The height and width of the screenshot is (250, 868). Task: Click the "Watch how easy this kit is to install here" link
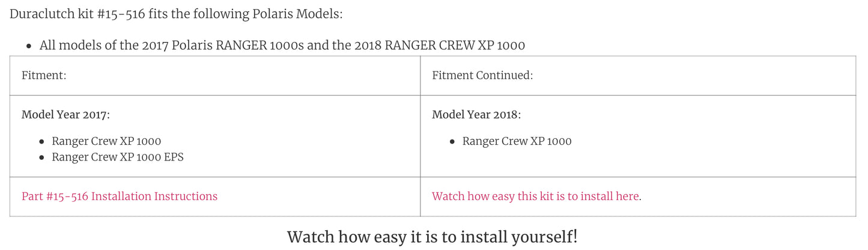[535, 197]
